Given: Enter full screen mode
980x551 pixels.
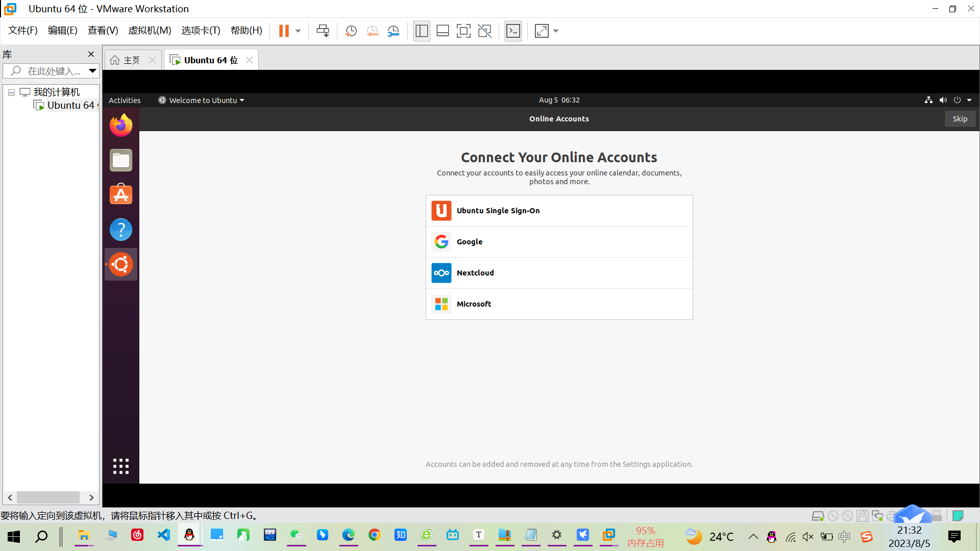Looking at the screenshot, I should click(x=463, y=31).
